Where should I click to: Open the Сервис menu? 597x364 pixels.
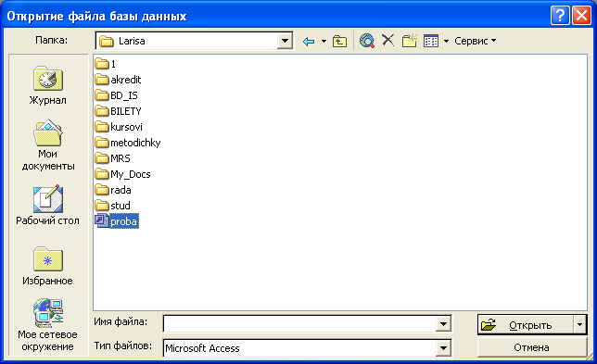(475, 41)
